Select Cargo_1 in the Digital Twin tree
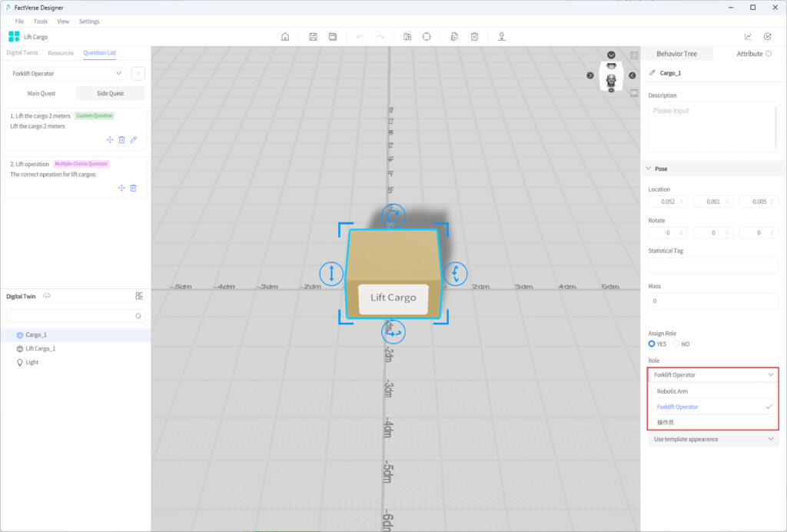The height and width of the screenshot is (532, 787). tap(75, 334)
